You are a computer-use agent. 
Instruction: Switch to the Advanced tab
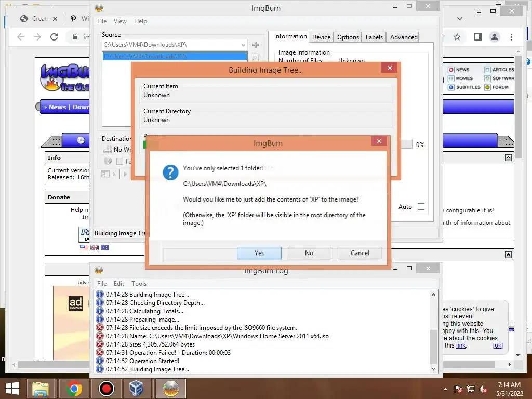403,37
